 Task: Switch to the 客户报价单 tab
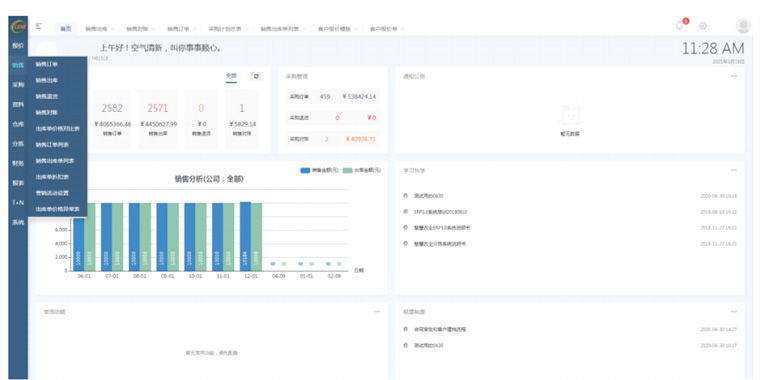tap(384, 29)
